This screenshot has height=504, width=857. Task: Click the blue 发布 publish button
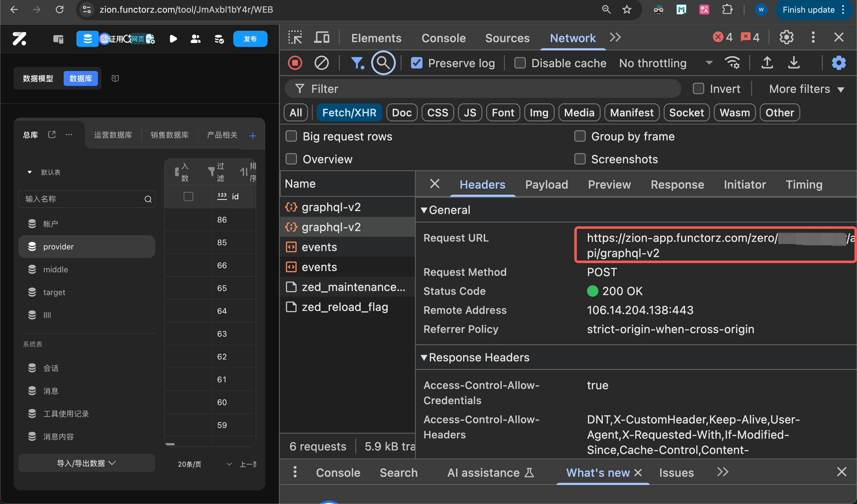point(250,39)
